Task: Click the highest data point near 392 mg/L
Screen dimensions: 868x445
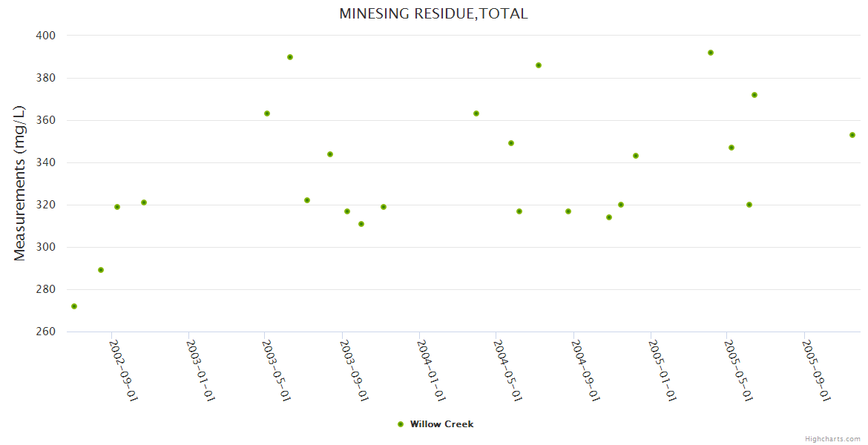Action: click(711, 53)
